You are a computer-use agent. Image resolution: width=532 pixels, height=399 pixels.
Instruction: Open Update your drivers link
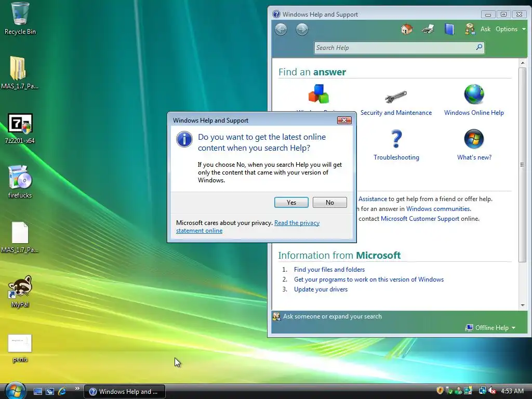[x=321, y=289]
